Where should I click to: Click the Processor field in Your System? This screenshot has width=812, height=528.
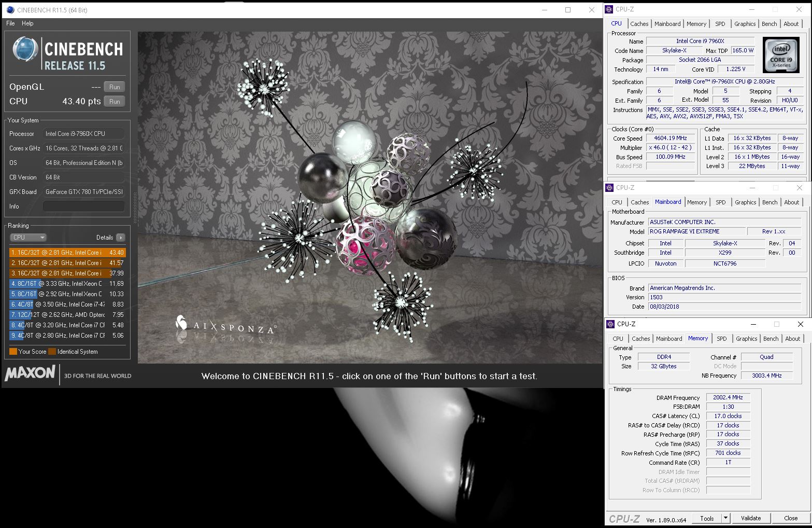[83, 134]
